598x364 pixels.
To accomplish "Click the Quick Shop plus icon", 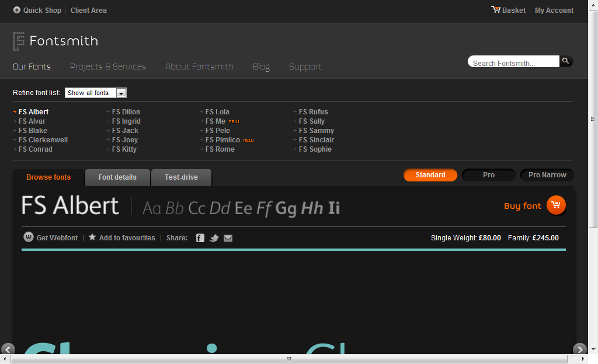I will click(17, 10).
